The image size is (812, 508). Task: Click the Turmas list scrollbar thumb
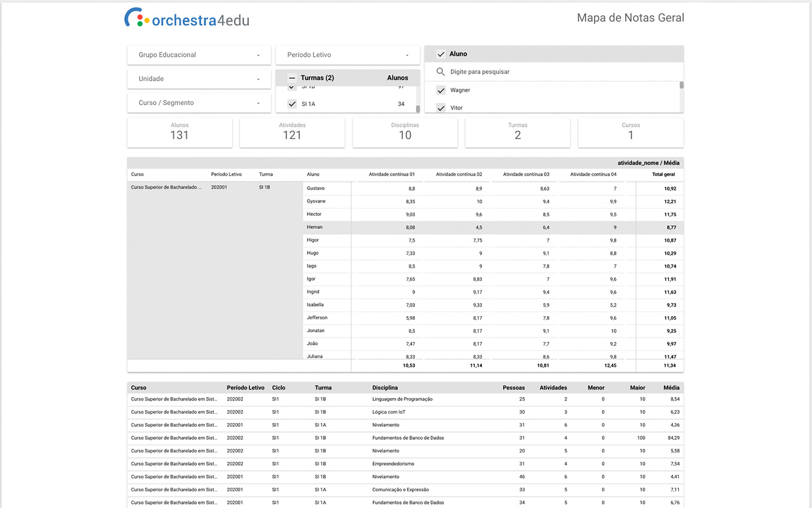(418, 109)
